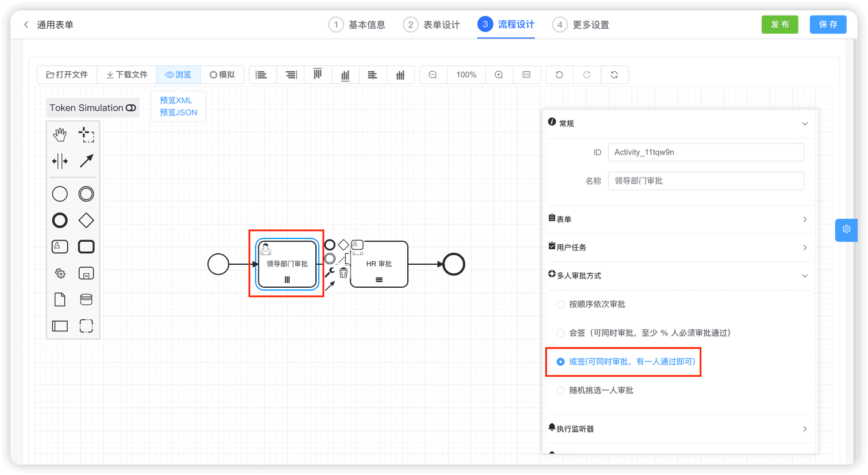Select the thick-bordered end event on canvas
868x475 pixels.
pos(454,264)
